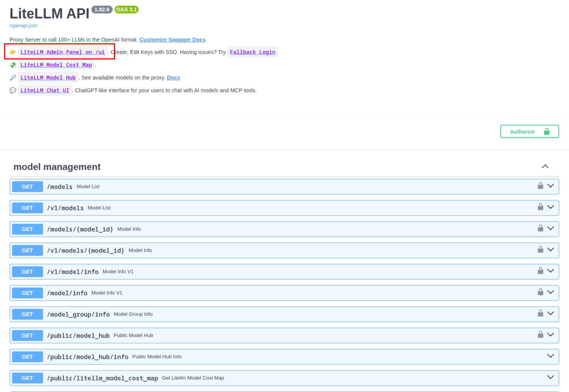Open the Docs link beside Model Hub
Image resolution: width=569 pixels, height=392 pixels.
click(173, 78)
